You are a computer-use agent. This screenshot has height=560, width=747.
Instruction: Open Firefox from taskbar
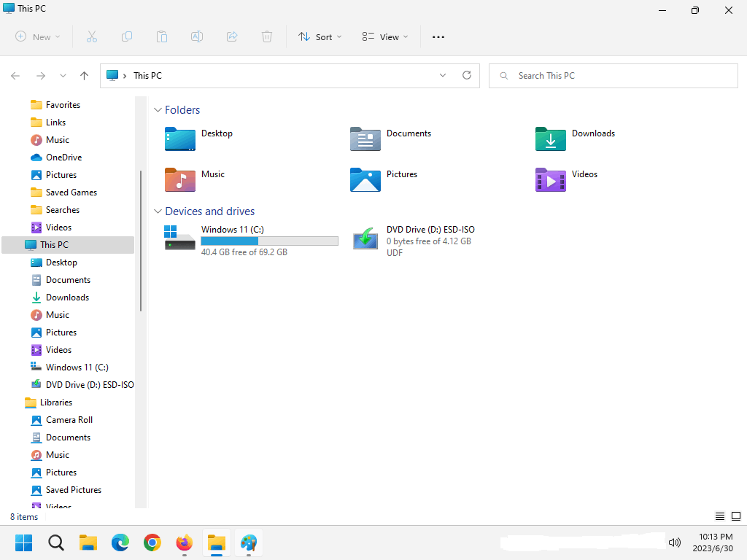pyautogui.click(x=185, y=542)
